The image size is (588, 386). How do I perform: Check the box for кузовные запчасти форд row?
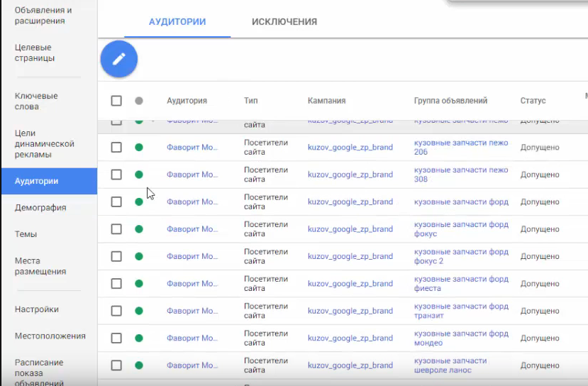[116, 202]
